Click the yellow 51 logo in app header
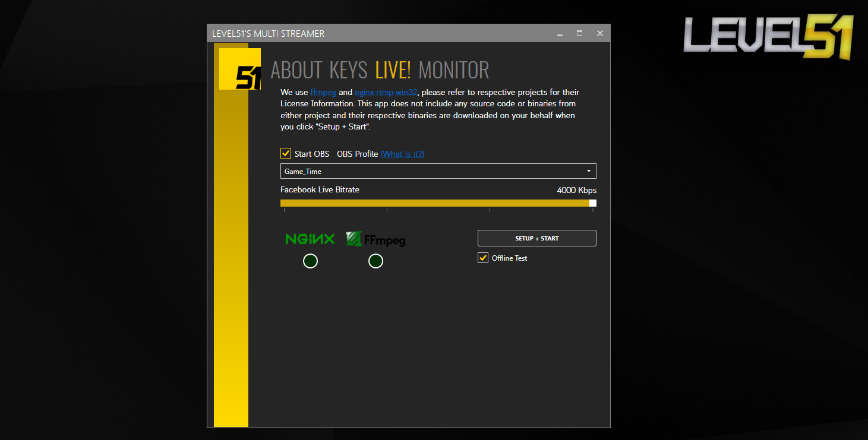 click(x=240, y=69)
